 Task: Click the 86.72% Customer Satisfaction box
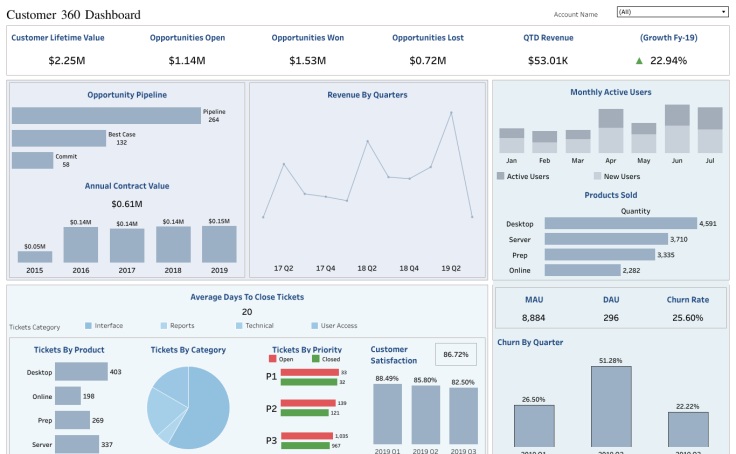point(455,355)
